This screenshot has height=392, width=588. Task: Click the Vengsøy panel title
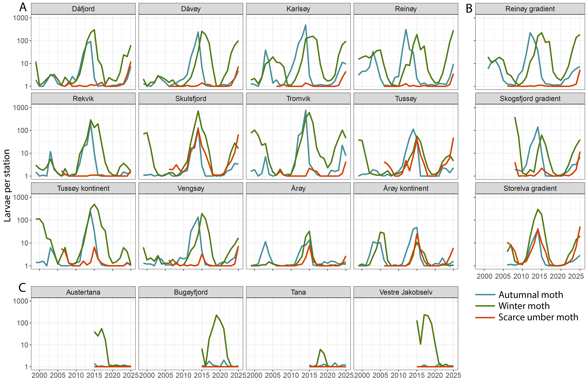(x=191, y=188)
